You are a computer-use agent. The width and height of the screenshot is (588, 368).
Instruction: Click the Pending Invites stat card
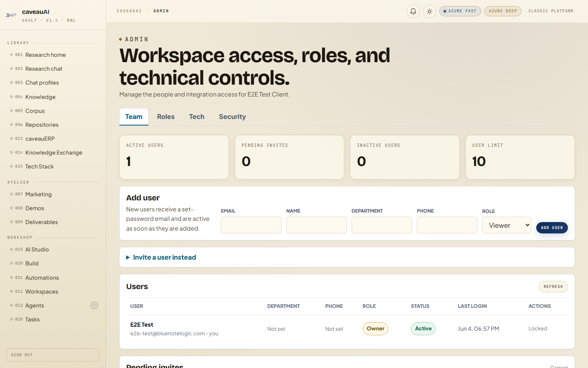tap(290, 157)
